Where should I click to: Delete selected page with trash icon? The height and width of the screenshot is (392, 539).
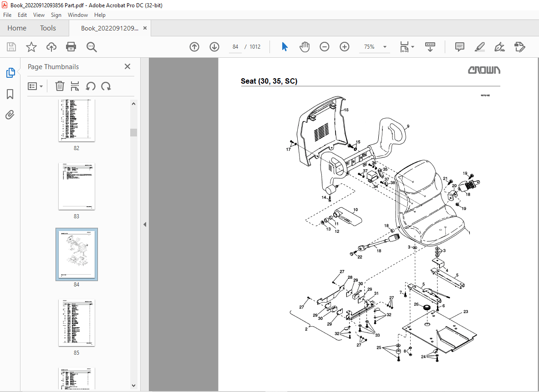[60, 86]
